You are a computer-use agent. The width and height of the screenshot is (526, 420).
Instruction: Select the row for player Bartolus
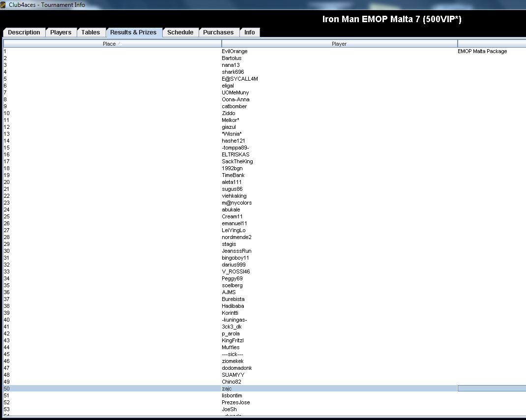tap(232, 58)
